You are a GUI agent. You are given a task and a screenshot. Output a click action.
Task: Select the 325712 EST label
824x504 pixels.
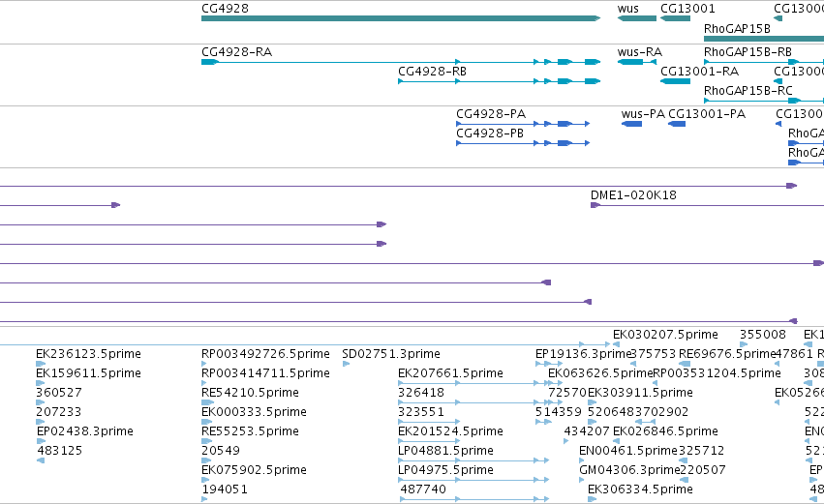point(702,451)
